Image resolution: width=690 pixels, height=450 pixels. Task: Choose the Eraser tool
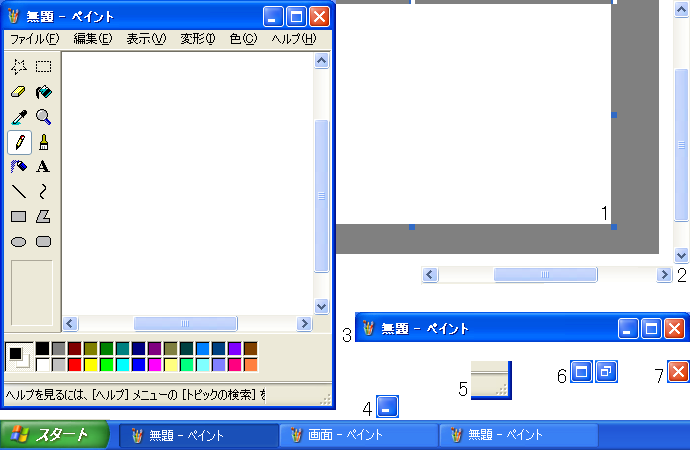tap(19, 92)
